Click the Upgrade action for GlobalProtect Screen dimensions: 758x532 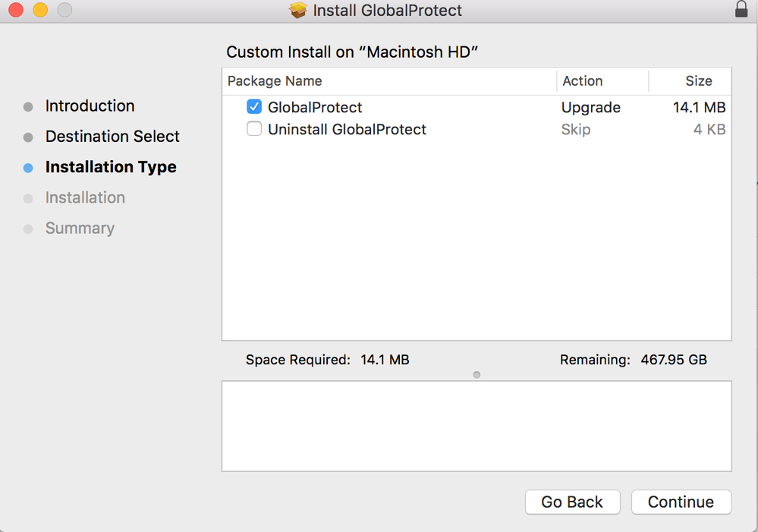(x=590, y=107)
